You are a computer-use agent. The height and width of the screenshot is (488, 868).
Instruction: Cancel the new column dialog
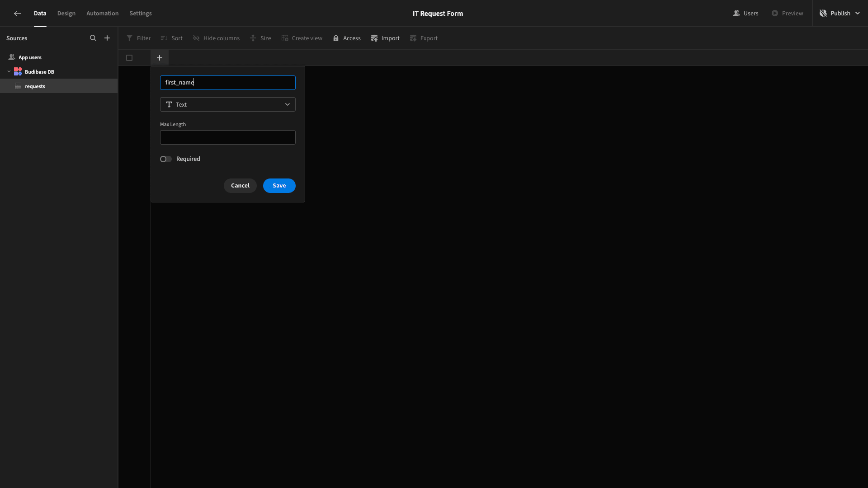tap(240, 186)
